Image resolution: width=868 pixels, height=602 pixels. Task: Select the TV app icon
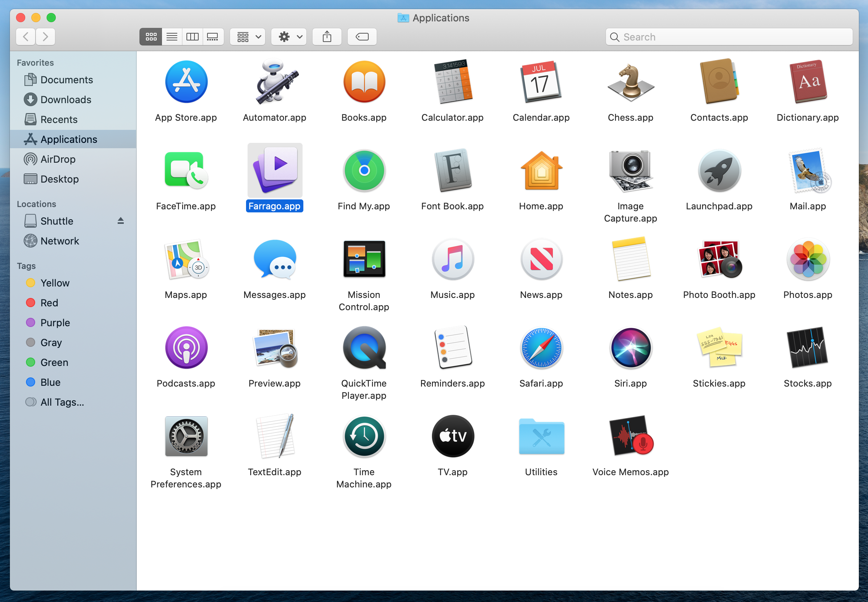point(453,436)
